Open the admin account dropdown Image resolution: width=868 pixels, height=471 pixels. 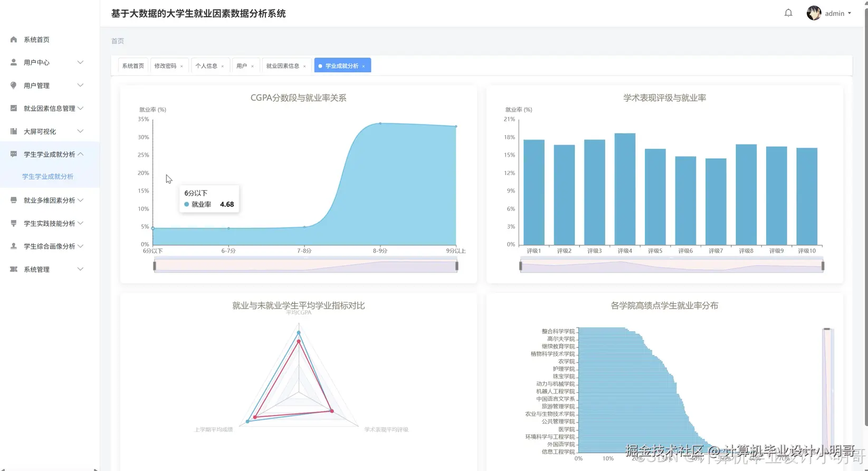pos(838,13)
